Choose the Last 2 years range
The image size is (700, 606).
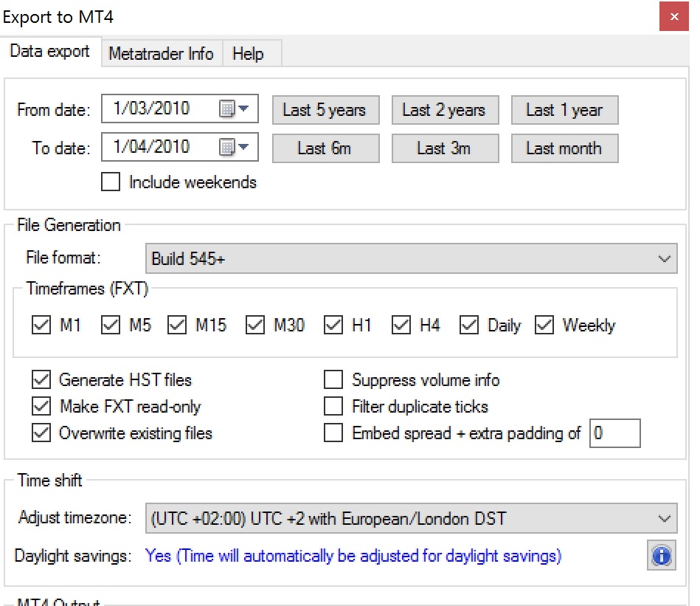pyautogui.click(x=445, y=110)
